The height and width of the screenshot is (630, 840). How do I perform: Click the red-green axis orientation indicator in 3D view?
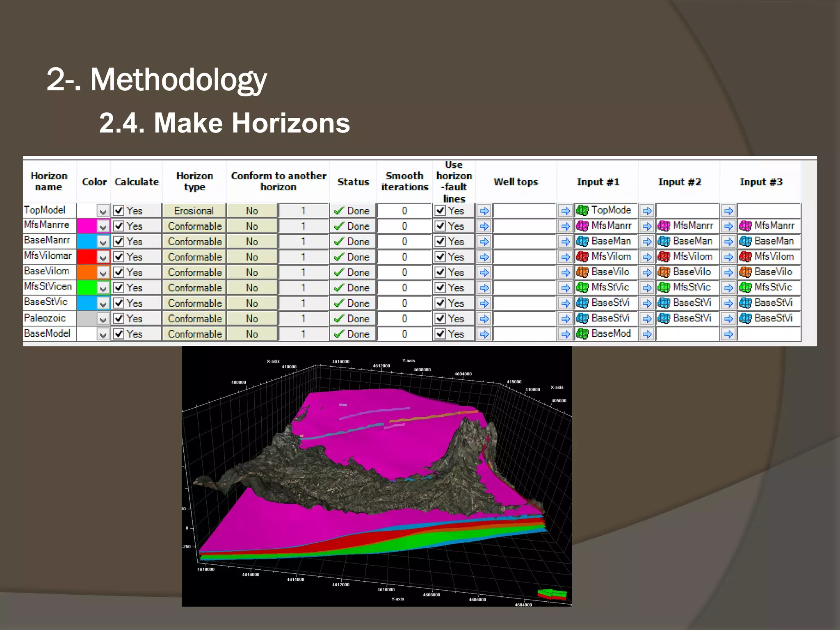pyautogui.click(x=552, y=594)
